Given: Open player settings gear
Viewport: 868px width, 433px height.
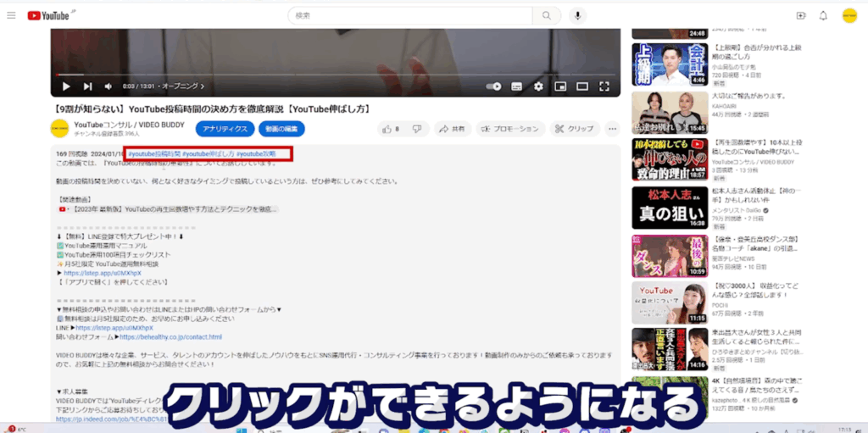Looking at the screenshot, I should tap(538, 86).
